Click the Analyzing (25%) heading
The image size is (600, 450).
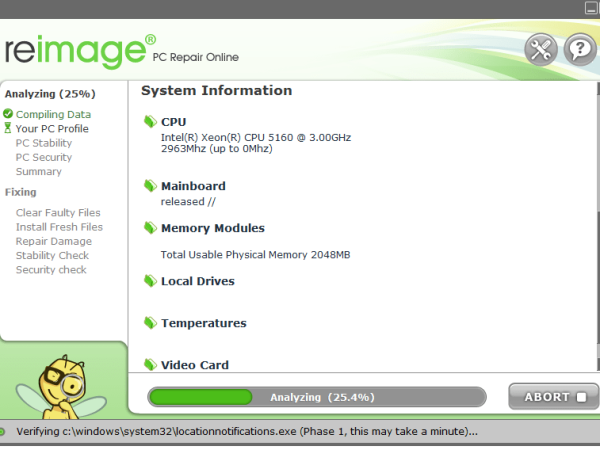tap(50, 94)
